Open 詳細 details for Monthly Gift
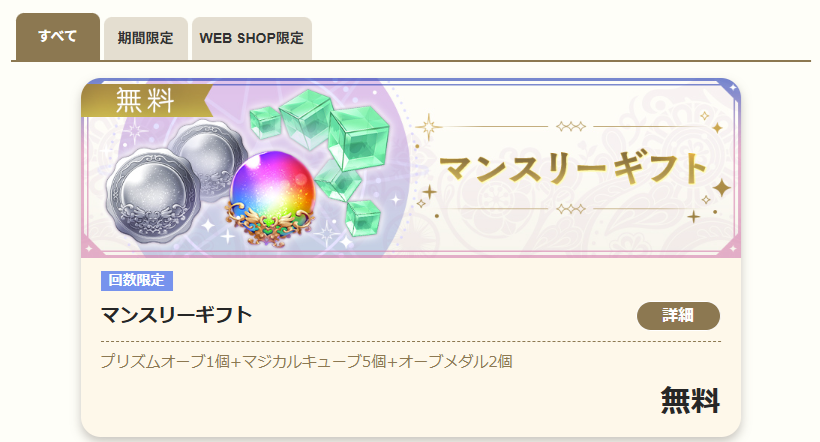The width and height of the screenshot is (820, 442). pyautogui.click(x=678, y=315)
